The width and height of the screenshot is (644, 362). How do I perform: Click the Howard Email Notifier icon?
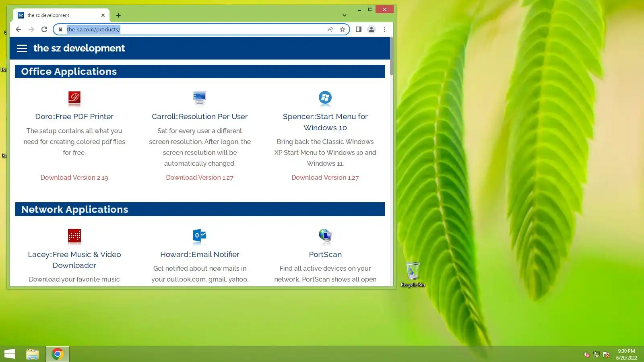coord(200,236)
